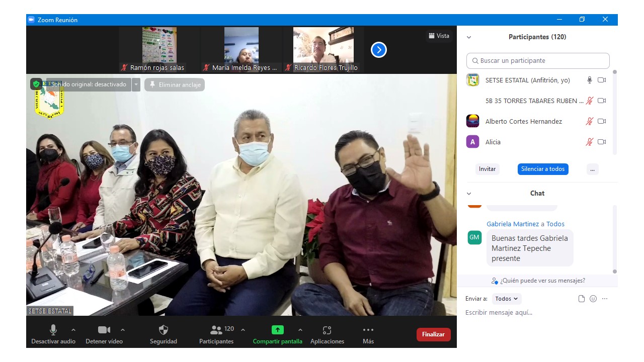The image size is (644, 362).
Task: Click Silenciar a todos button
Action: [x=543, y=169]
